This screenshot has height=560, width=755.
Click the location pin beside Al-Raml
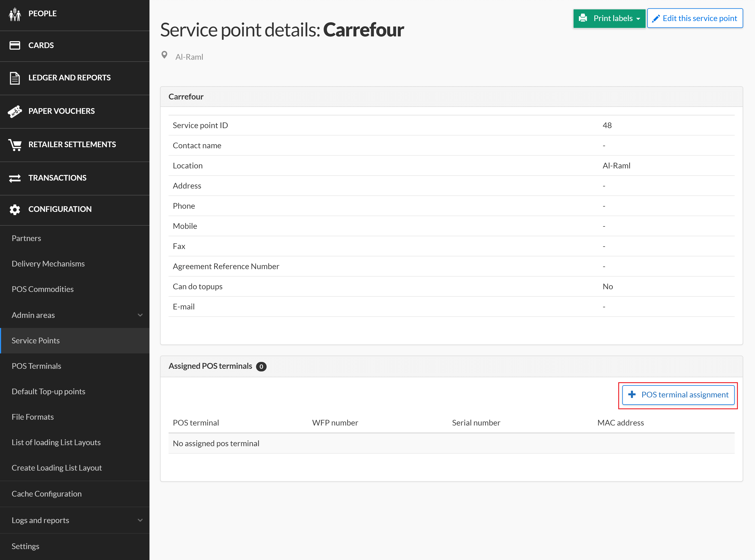(165, 55)
